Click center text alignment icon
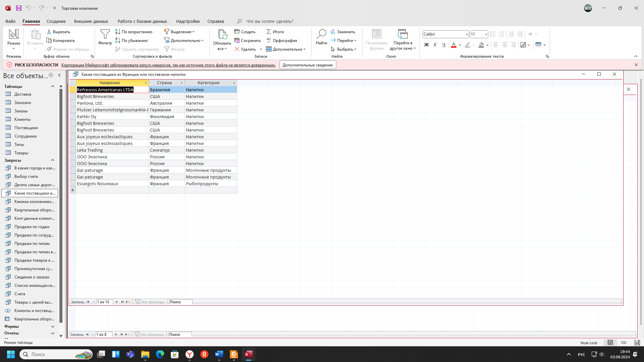Screen dimensions: 644x362 [x=504, y=45]
